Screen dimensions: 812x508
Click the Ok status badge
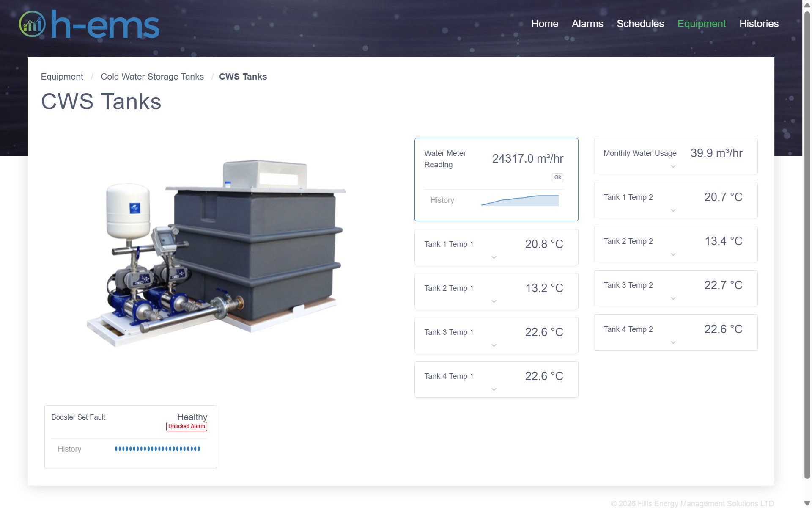click(x=557, y=178)
